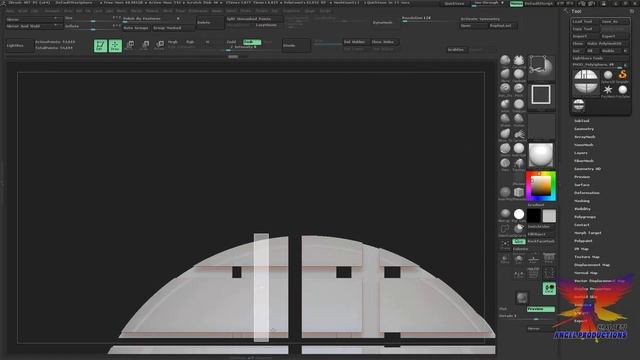Open the Transform menu

tap(291, 11)
